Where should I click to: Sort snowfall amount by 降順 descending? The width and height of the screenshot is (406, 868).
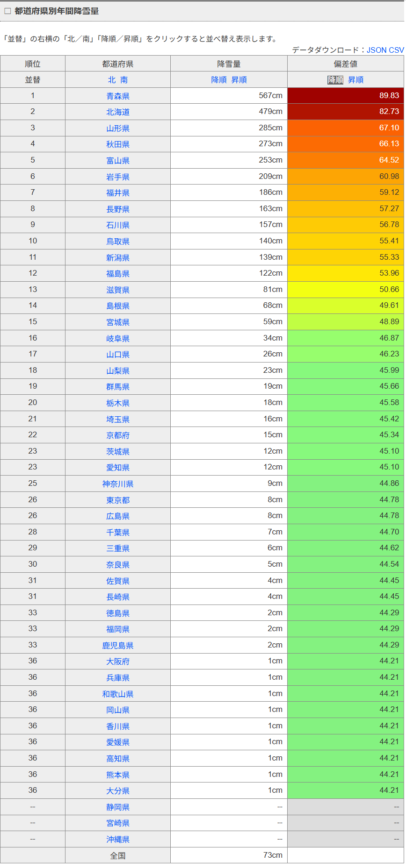pyautogui.click(x=218, y=80)
